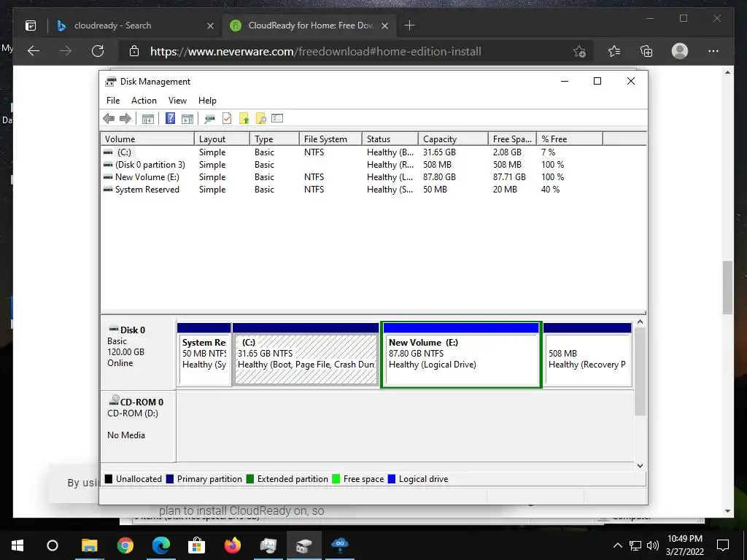Screen dimensions: 747x560
Task: Close the cloudready - Search tab
Action: point(210,26)
